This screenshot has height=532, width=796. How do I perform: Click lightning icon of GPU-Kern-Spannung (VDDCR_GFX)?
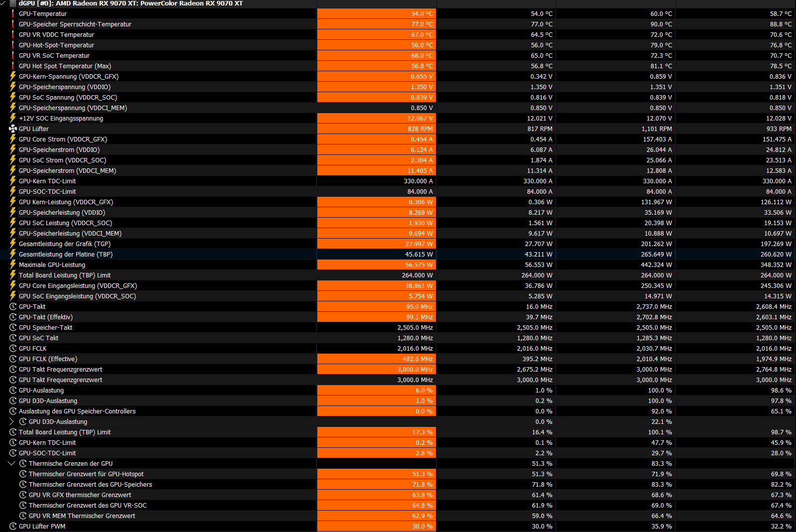coord(13,76)
